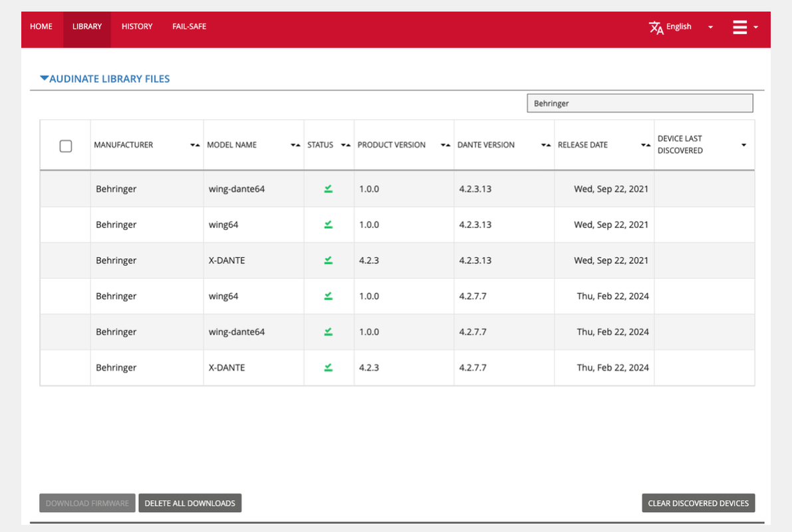Image resolution: width=792 pixels, height=532 pixels.
Task: Click status icon for wing64 4.2.3.13 row
Action: [329, 225]
